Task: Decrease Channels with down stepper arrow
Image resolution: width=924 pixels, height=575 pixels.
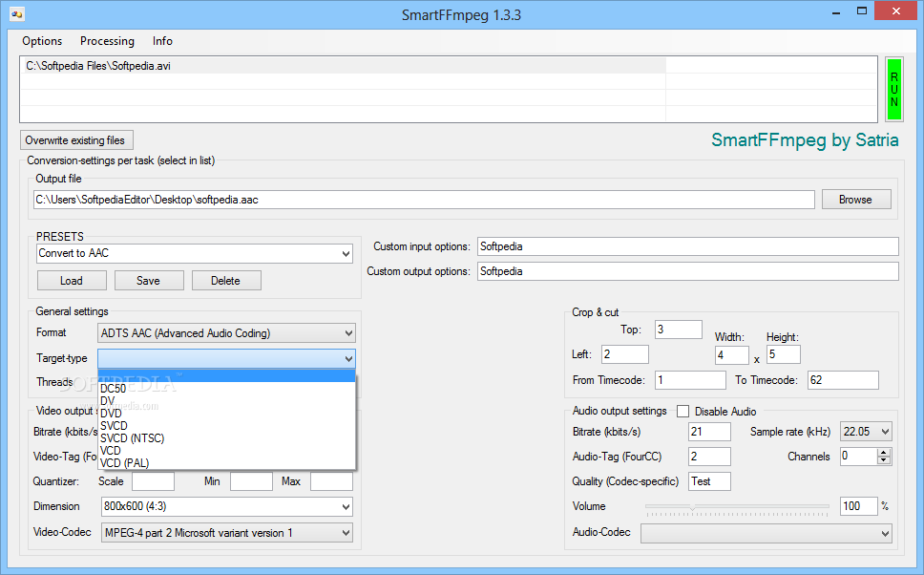Action: tap(883, 460)
